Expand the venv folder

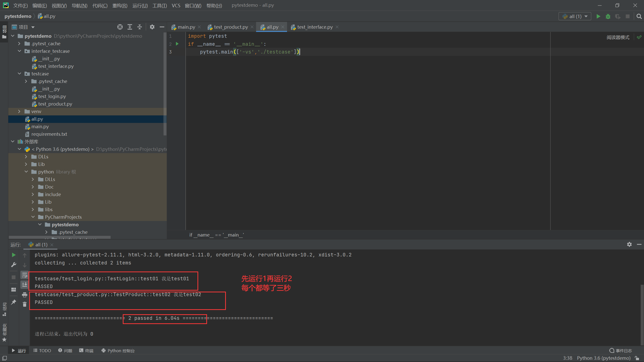click(x=19, y=111)
